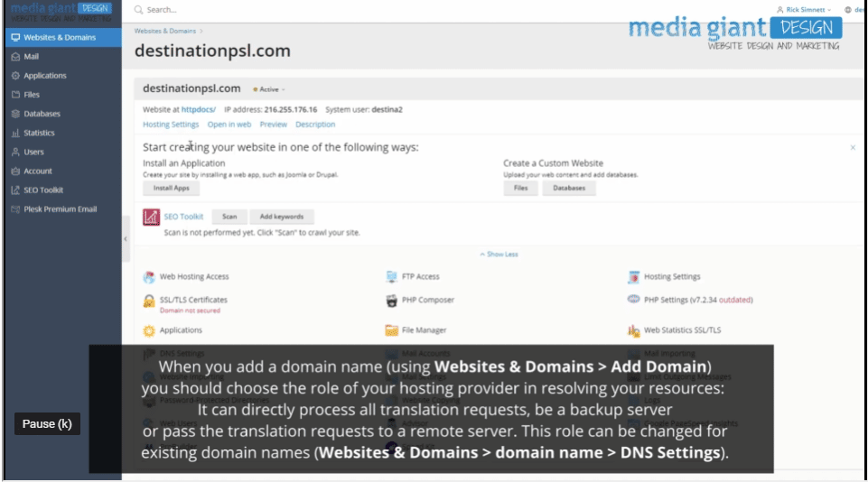Click the Mail envelope icon in sidebar

(x=15, y=57)
